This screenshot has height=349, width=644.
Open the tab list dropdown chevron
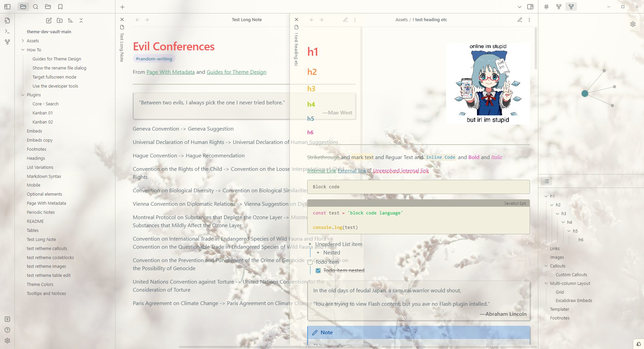520,7
